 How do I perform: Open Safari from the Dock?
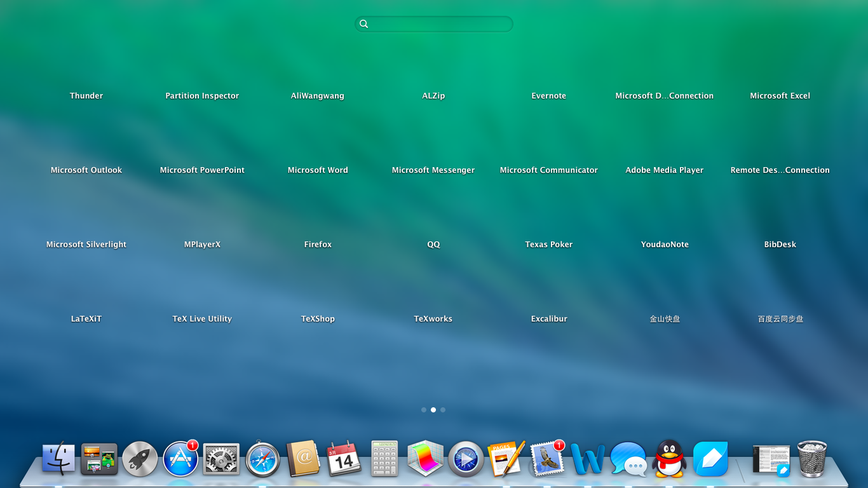[x=261, y=459]
